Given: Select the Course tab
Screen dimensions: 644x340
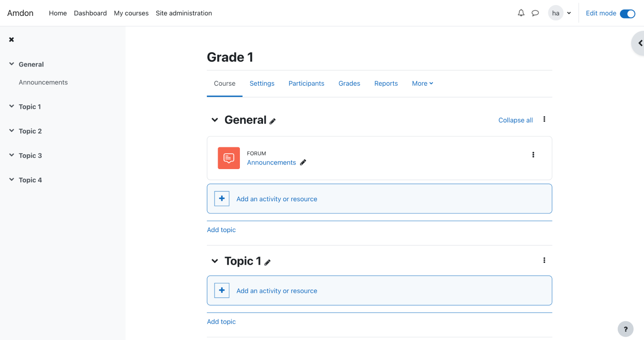Looking at the screenshot, I should tap(224, 83).
